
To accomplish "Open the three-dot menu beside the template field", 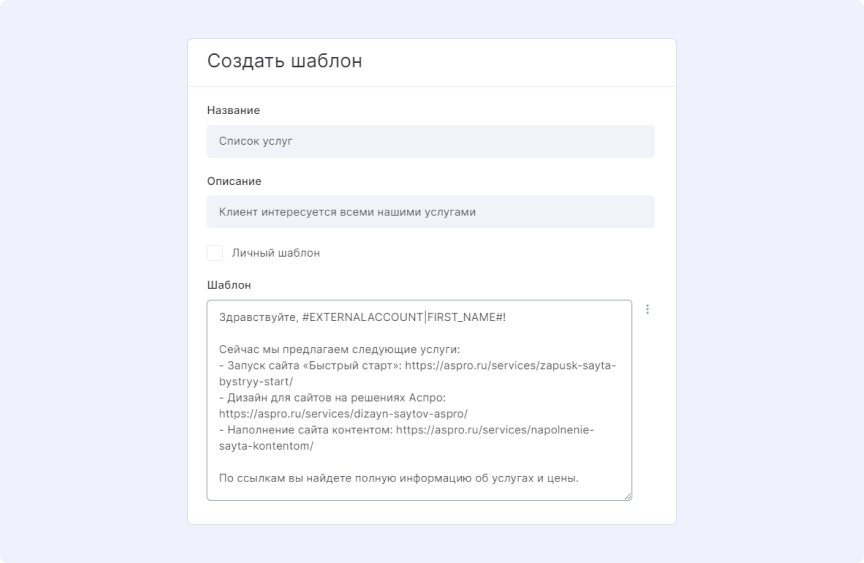I will 647,309.
